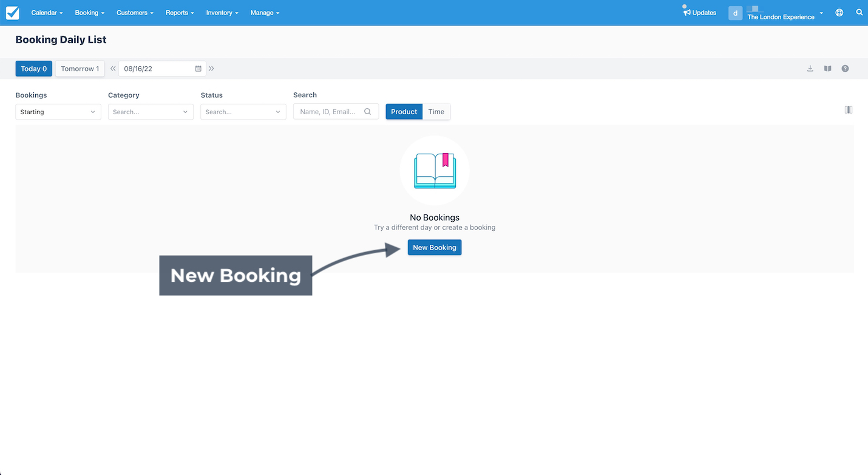The height and width of the screenshot is (475, 868).
Task: Switch grouping to Time
Action: pyautogui.click(x=436, y=112)
